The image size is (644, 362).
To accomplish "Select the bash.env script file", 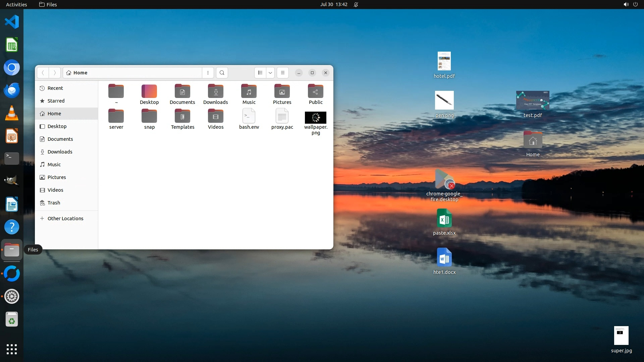I will point(249,116).
